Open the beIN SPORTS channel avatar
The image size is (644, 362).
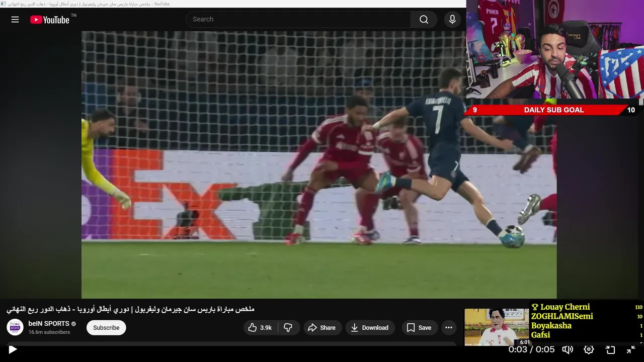pyautogui.click(x=15, y=327)
